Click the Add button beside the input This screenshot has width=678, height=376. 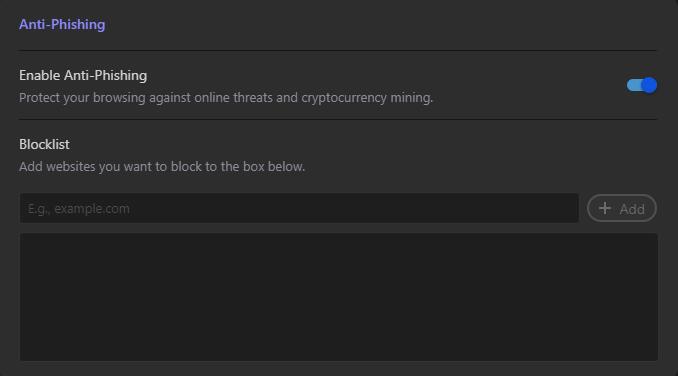tap(622, 208)
